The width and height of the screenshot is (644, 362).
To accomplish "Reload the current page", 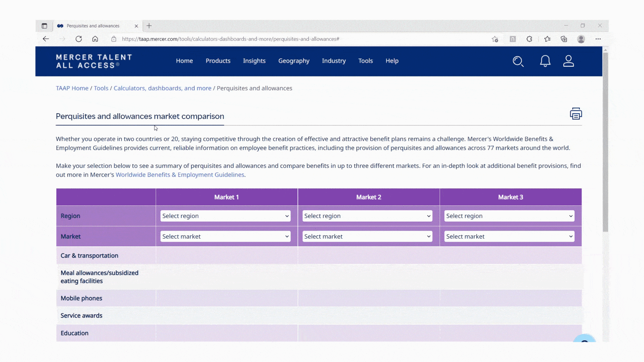I will pos(79,39).
